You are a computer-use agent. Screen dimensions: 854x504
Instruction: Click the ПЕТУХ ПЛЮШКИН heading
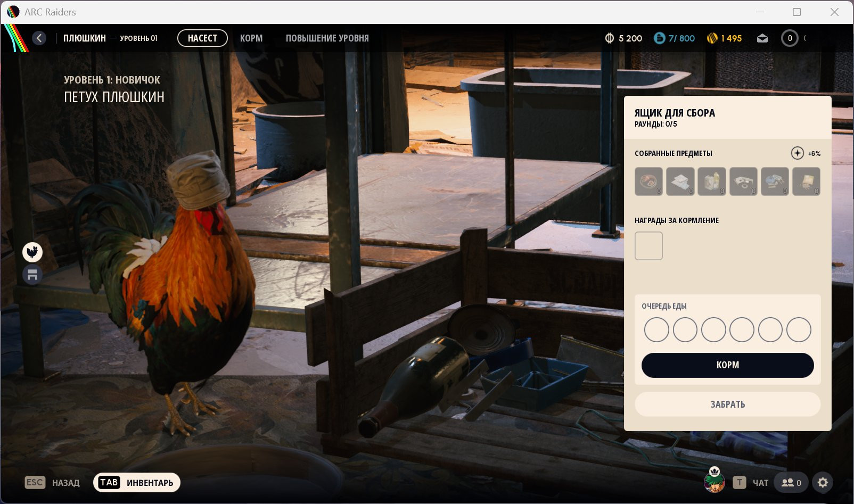pos(114,97)
